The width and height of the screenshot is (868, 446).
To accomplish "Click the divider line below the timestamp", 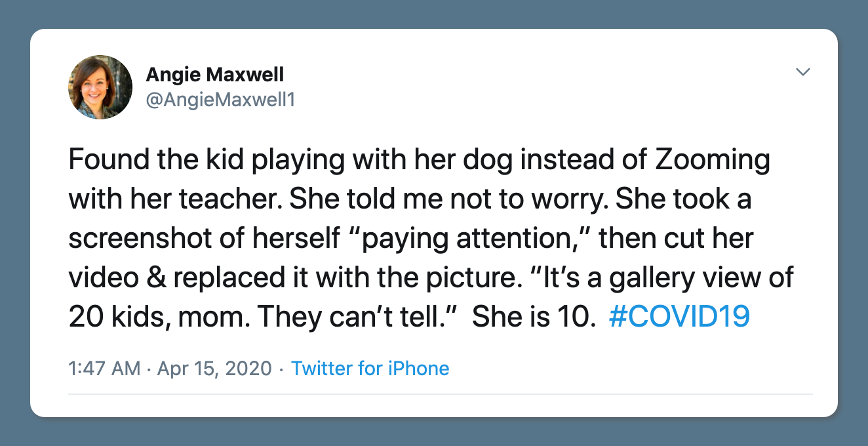I will pos(441,394).
